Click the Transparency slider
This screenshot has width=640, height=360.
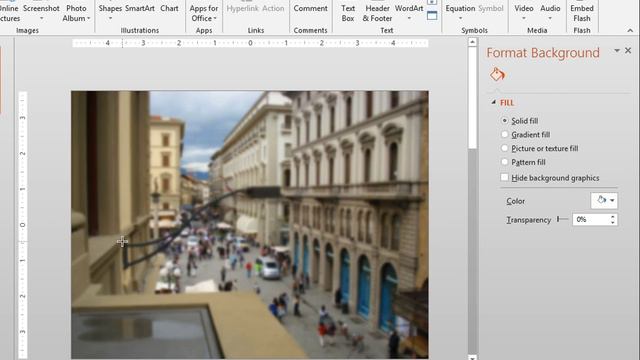point(563,220)
